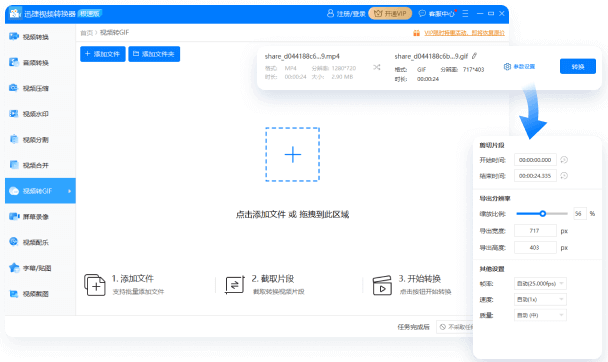Open 视频分割 in the sidebar

click(40, 140)
